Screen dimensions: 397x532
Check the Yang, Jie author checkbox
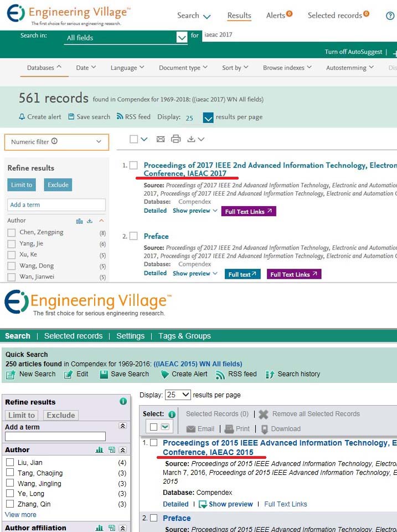tap(12, 244)
